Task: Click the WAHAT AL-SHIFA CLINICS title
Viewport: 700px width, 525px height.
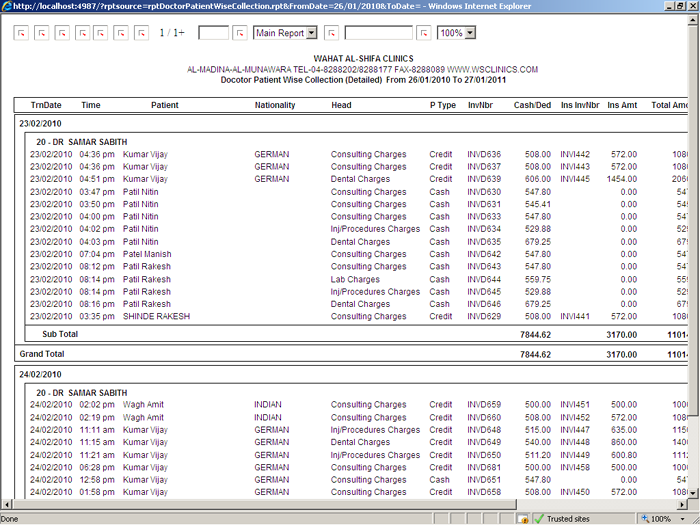Action: click(x=363, y=58)
